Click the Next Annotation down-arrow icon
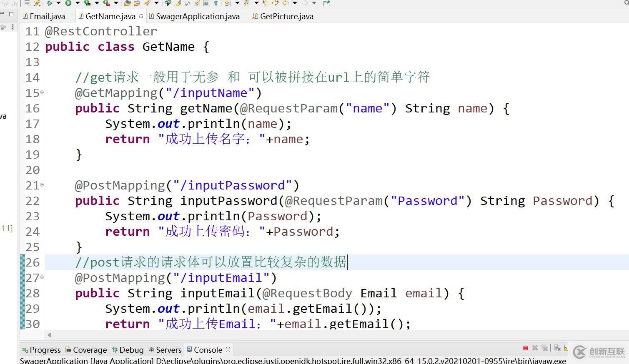Image resolution: width=629 pixels, height=364 pixels. pos(228,3)
